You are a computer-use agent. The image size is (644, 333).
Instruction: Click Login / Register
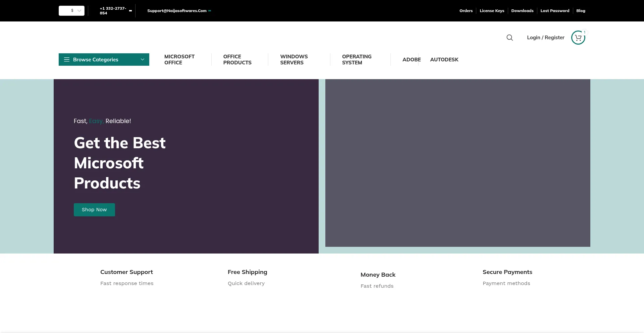point(546,38)
